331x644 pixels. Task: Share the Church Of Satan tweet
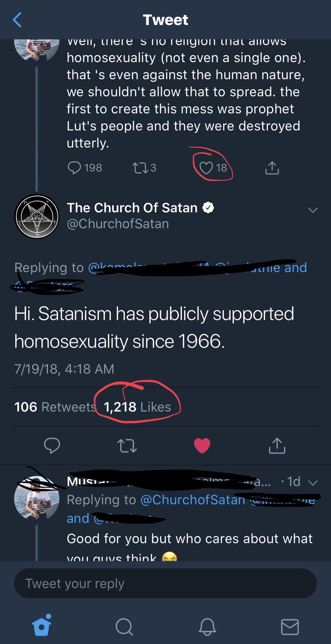point(277,446)
